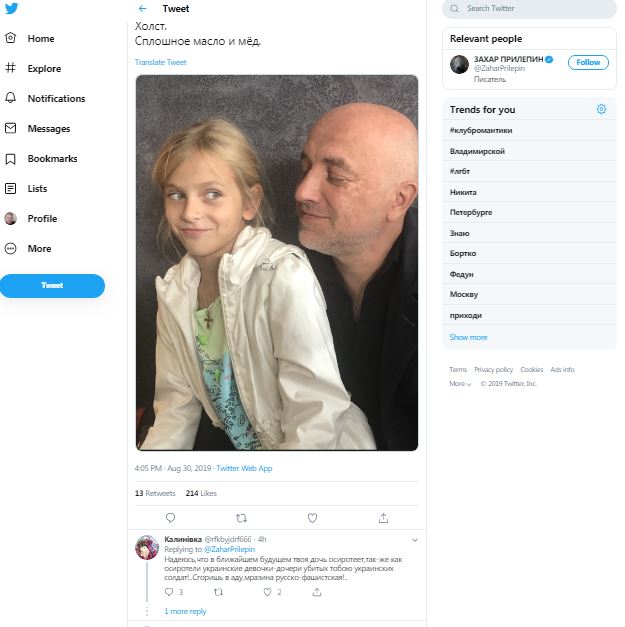
Task: Like the main tweet
Action: [x=312, y=518]
